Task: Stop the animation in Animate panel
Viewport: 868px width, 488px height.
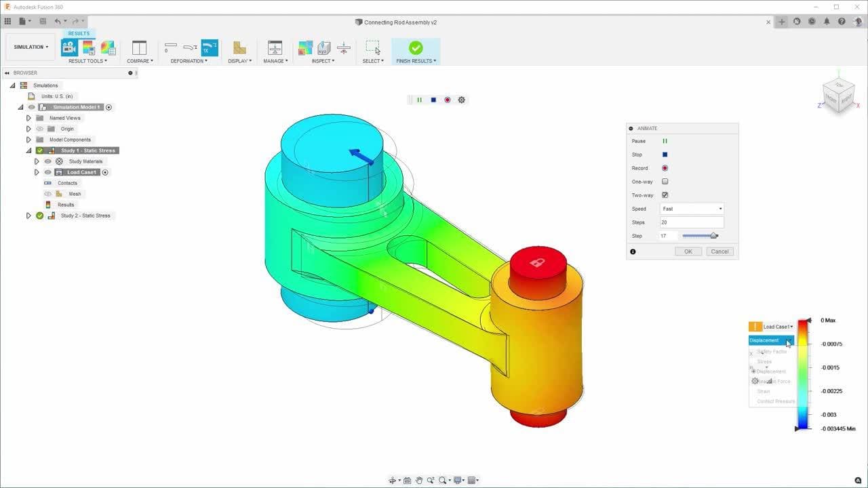Action: click(665, 155)
